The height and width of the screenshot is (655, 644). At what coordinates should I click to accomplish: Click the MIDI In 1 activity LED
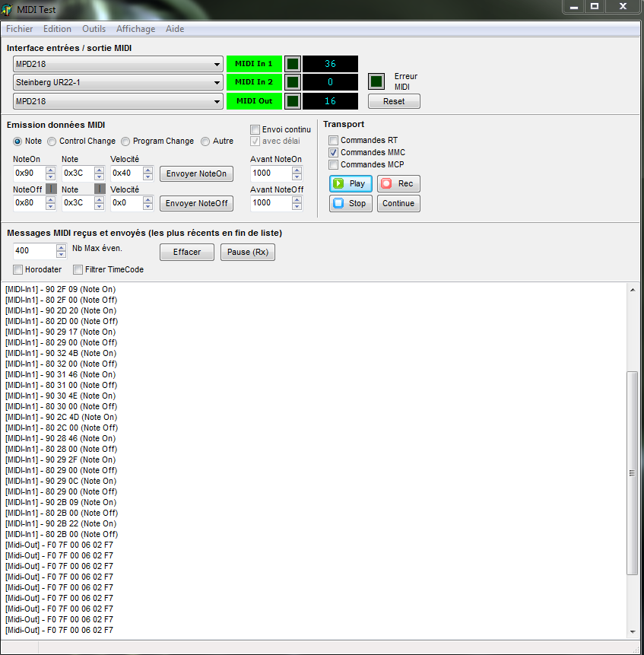(293, 64)
